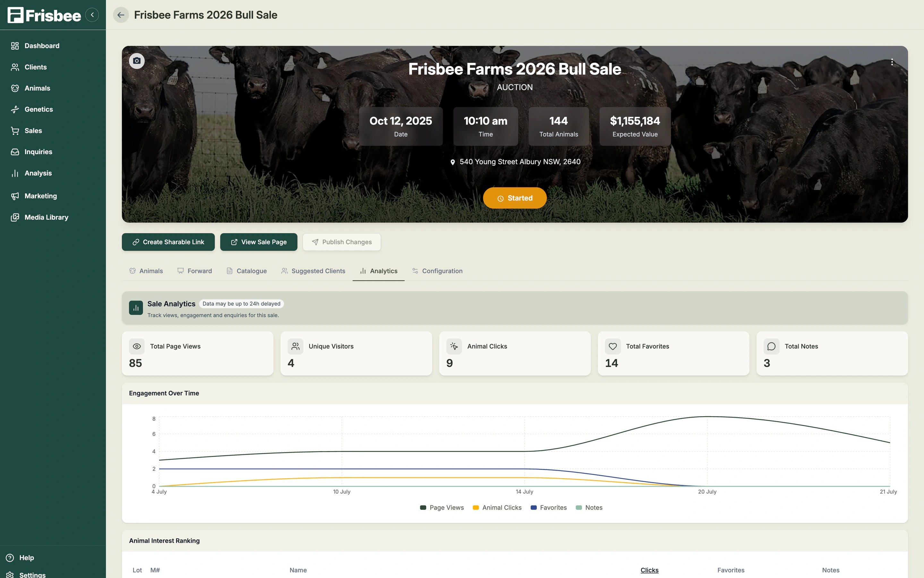The image size is (924, 578).
Task: Click the orange Animal Clicks legend swatch
Action: 476,508
